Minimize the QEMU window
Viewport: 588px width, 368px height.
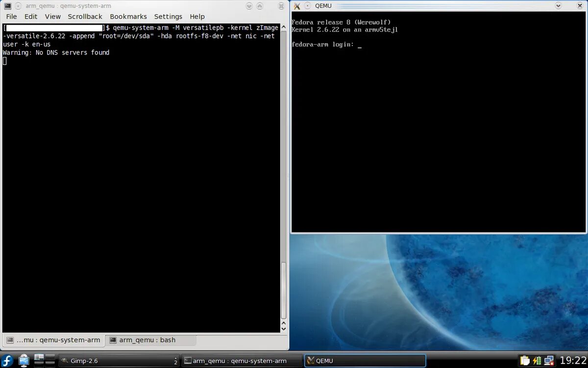558,6
